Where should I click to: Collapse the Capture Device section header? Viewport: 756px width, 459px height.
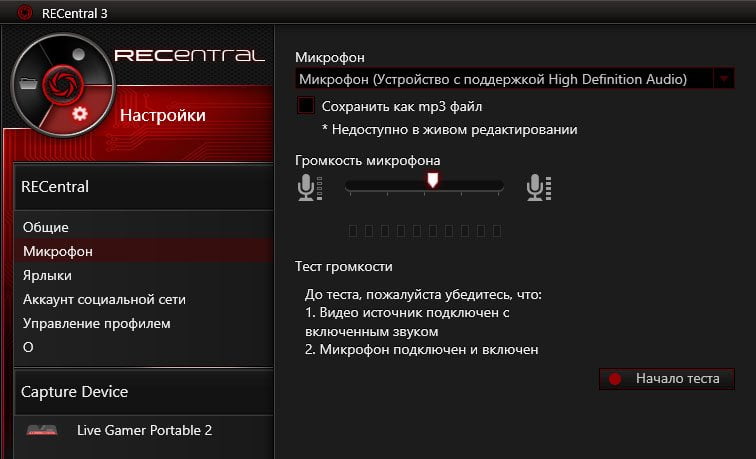click(144, 392)
